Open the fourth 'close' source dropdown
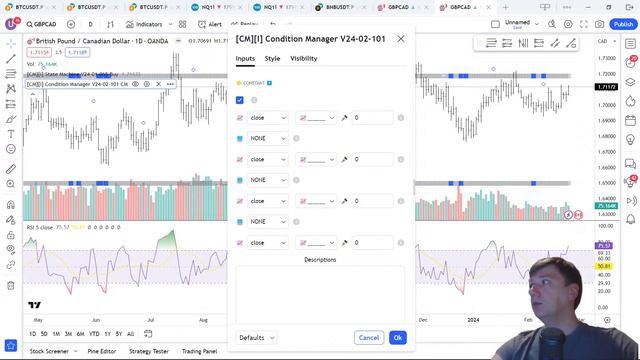The width and height of the screenshot is (640, 360). click(268, 243)
